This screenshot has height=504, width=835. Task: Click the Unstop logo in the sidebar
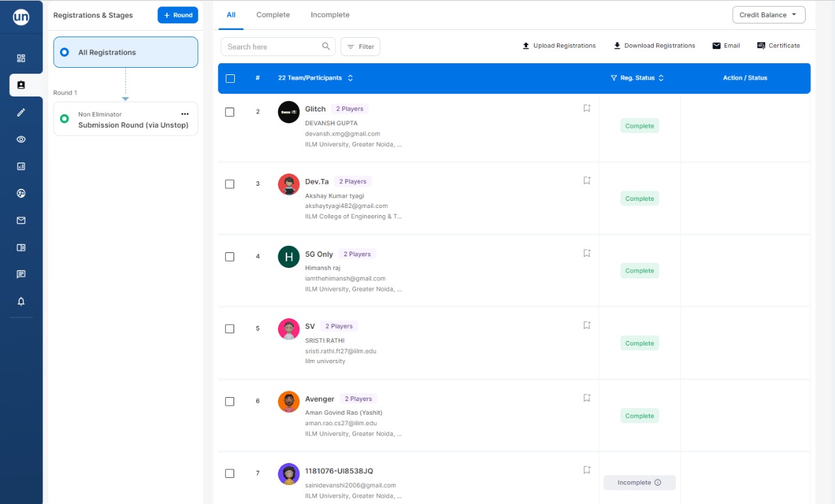pyautogui.click(x=21, y=18)
